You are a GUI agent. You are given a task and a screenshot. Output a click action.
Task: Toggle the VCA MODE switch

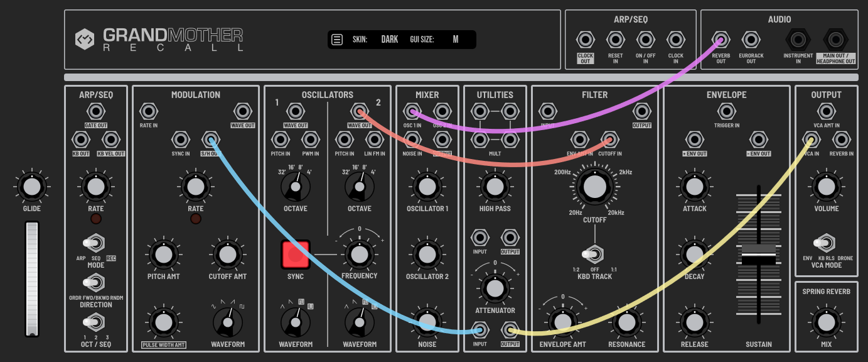pyautogui.click(x=826, y=243)
